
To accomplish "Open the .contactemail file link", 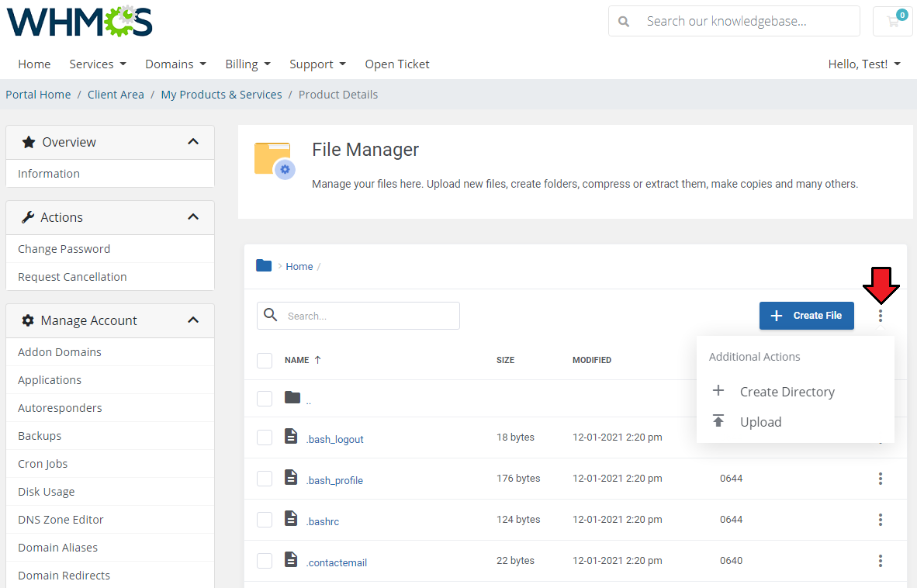I will point(336,562).
